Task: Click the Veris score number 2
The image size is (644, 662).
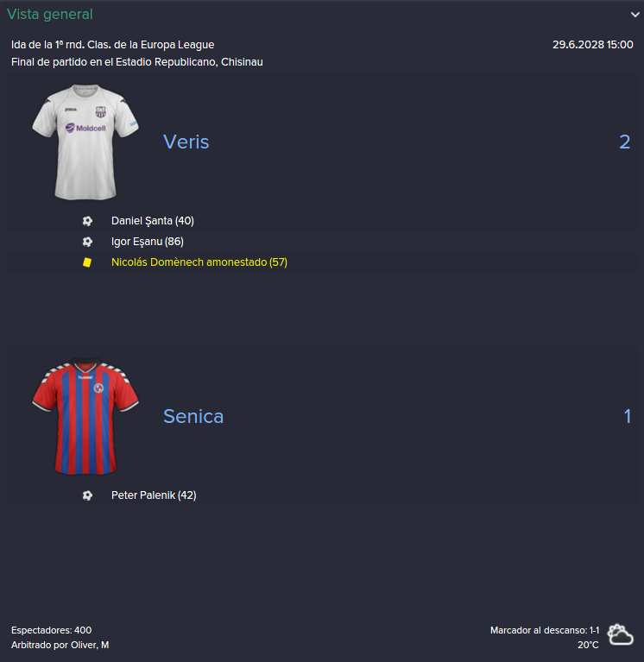Action: pyautogui.click(x=624, y=142)
